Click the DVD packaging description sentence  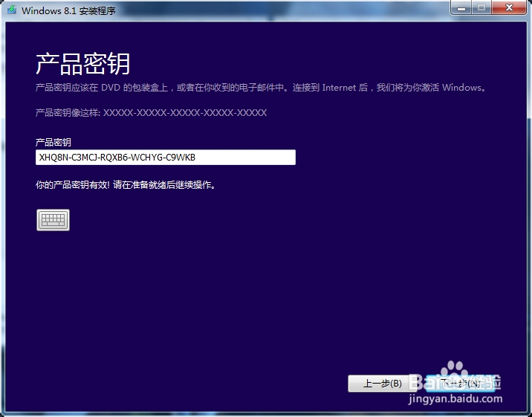pos(262,88)
